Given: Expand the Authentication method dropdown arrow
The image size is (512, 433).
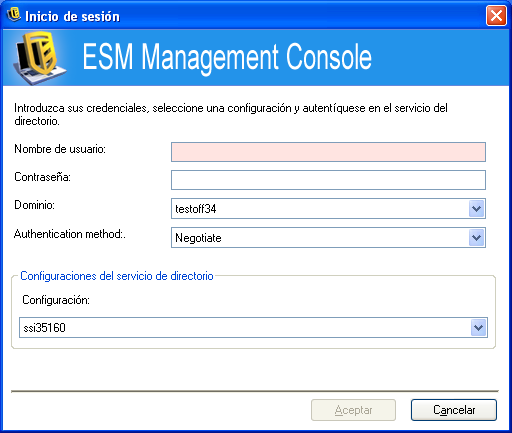Looking at the screenshot, I should 476,238.
